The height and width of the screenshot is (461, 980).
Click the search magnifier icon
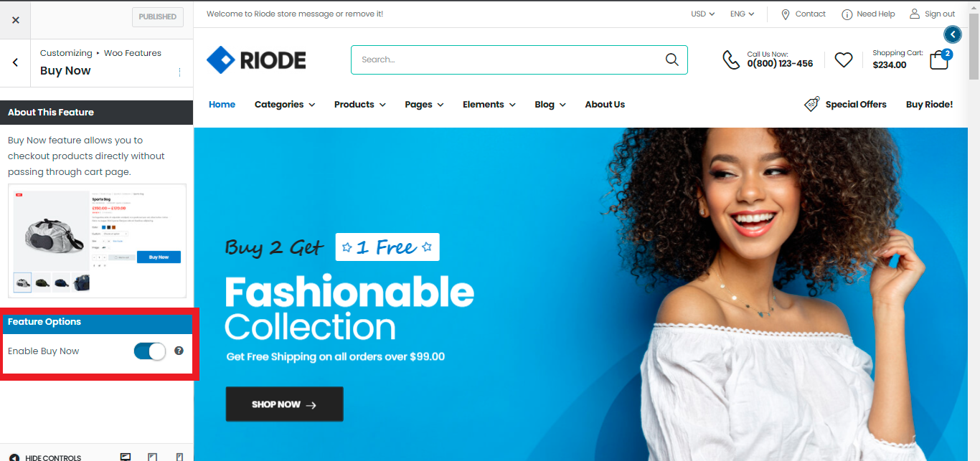point(672,60)
